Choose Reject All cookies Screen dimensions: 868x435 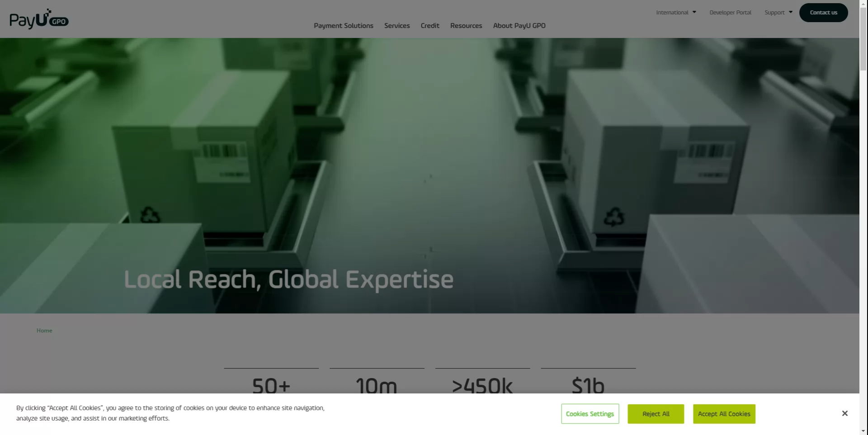click(656, 414)
